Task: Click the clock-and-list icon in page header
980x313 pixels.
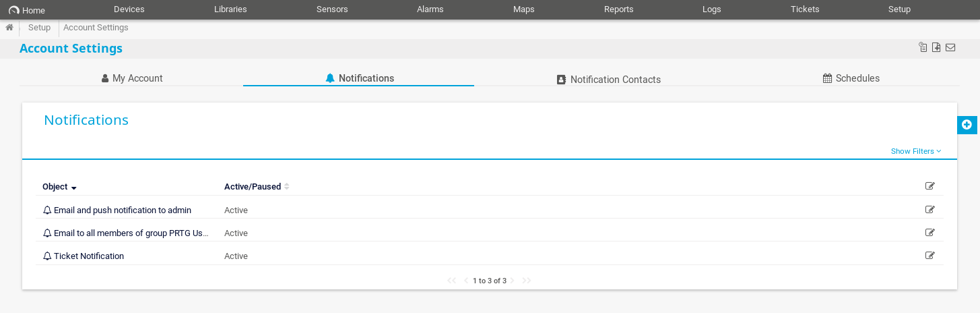Action: (923, 47)
